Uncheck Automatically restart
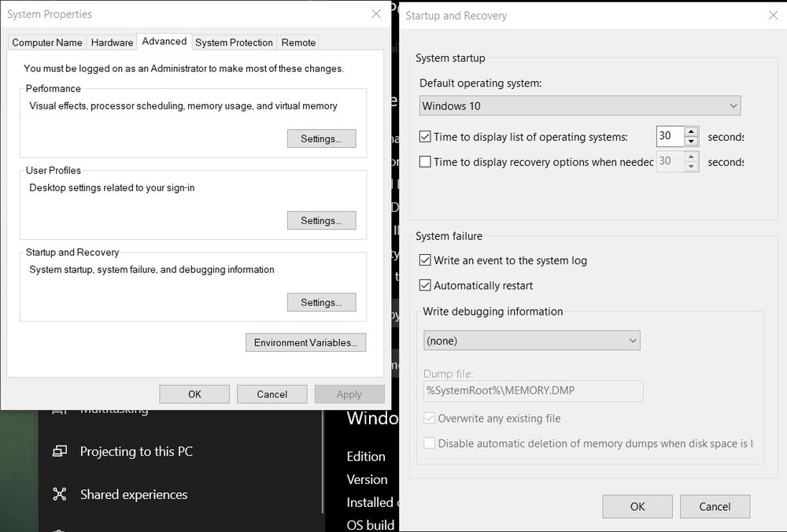 click(425, 285)
